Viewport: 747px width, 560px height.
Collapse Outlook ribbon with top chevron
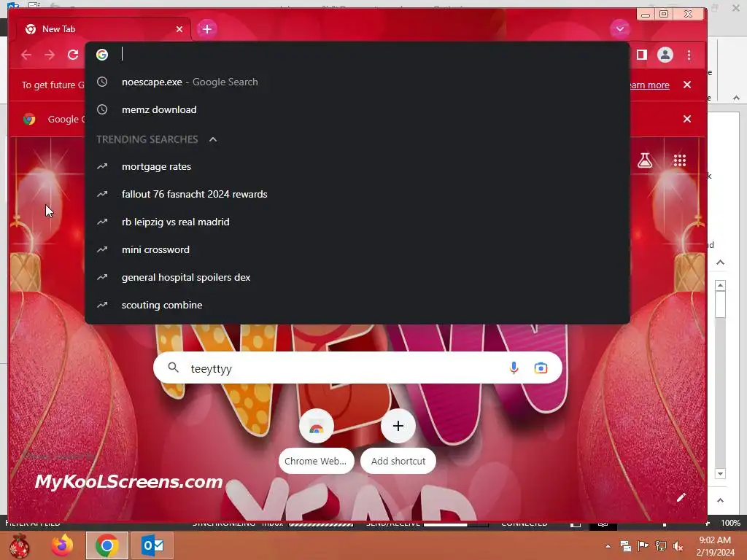pos(737,98)
